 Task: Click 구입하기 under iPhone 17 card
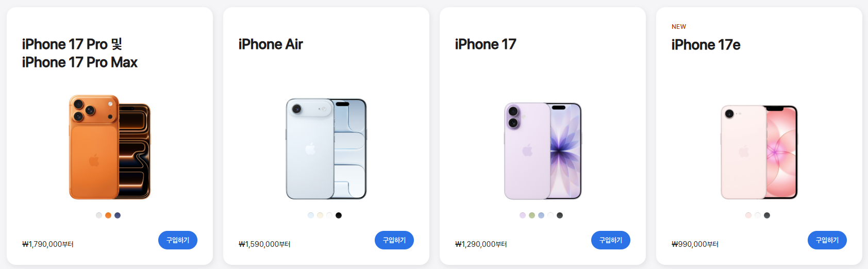coord(611,240)
